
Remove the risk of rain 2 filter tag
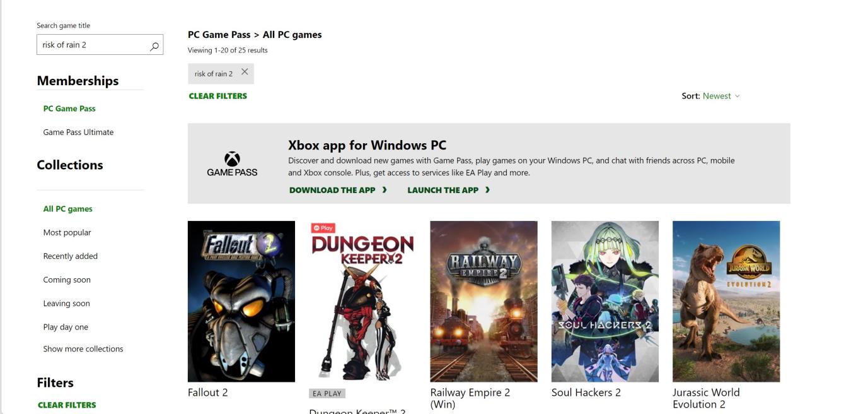coord(245,73)
